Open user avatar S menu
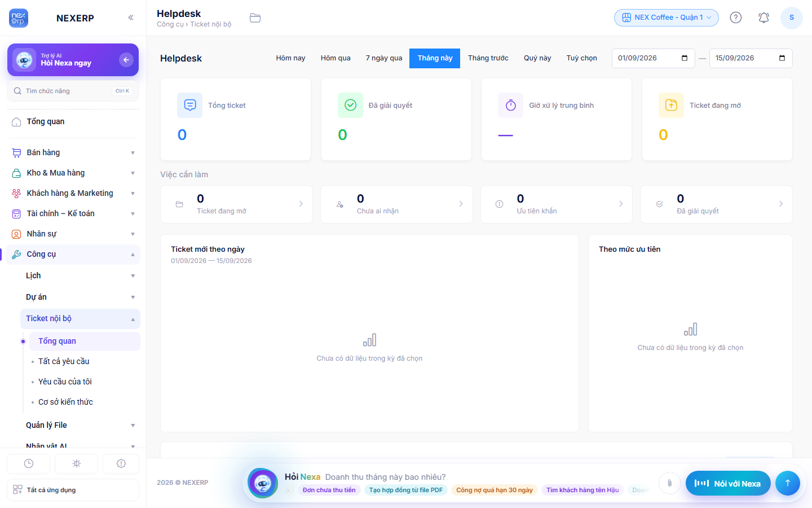This screenshot has width=812, height=508. 792,17
